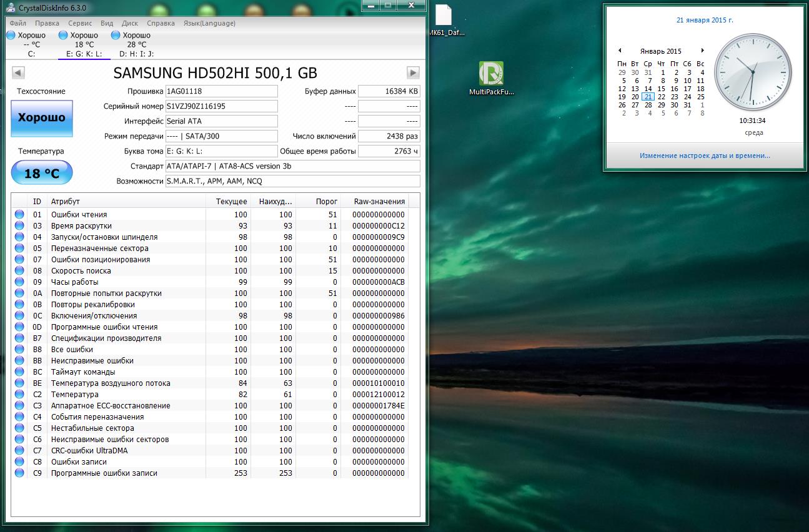Select disk D: H: I: J: status icon

pos(116,36)
